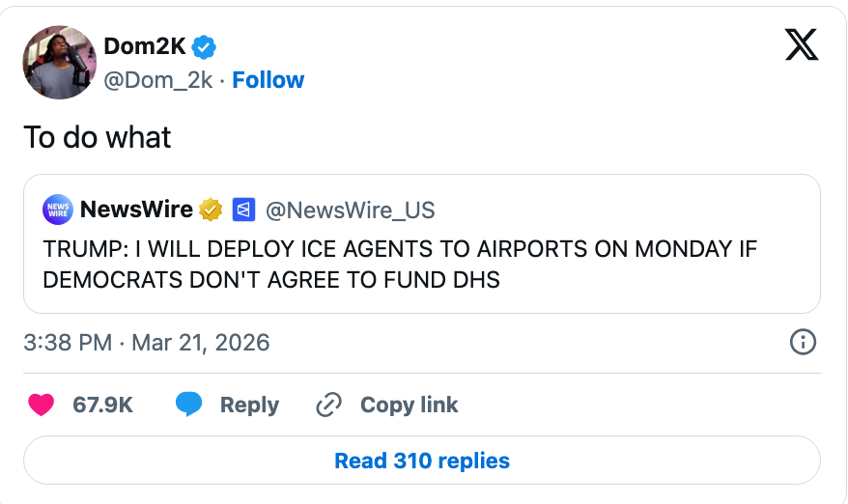Open the NewsWire account name
The height and width of the screenshot is (504, 848).
point(136,209)
